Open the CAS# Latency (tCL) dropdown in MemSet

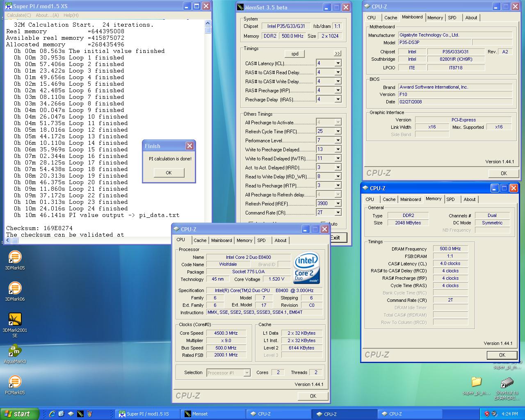point(338,63)
